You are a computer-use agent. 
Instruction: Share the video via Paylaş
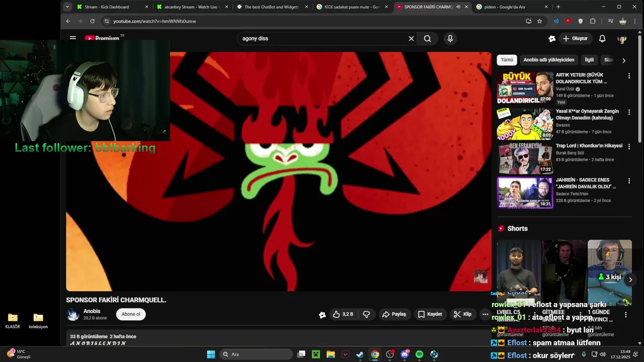click(x=394, y=314)
